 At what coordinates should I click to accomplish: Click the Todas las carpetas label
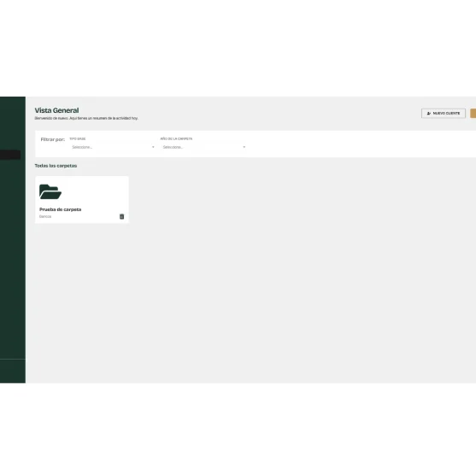(x=56, y=166)
